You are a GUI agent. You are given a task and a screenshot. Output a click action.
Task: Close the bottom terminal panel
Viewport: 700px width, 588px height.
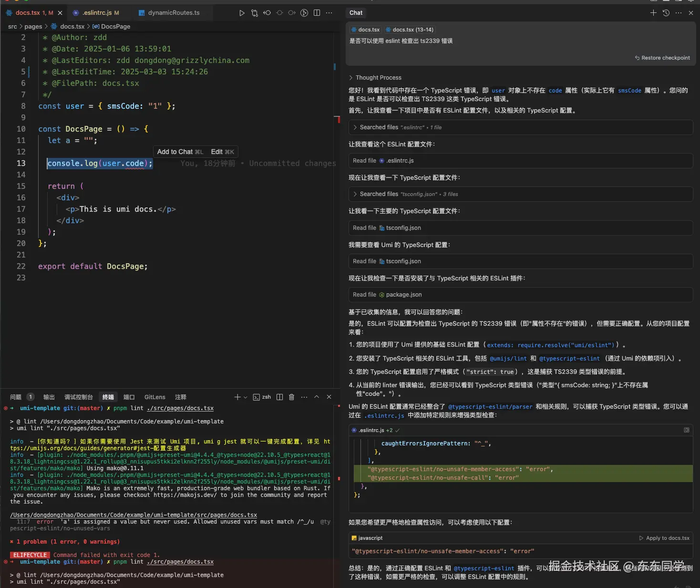click(x=329, y=397)
